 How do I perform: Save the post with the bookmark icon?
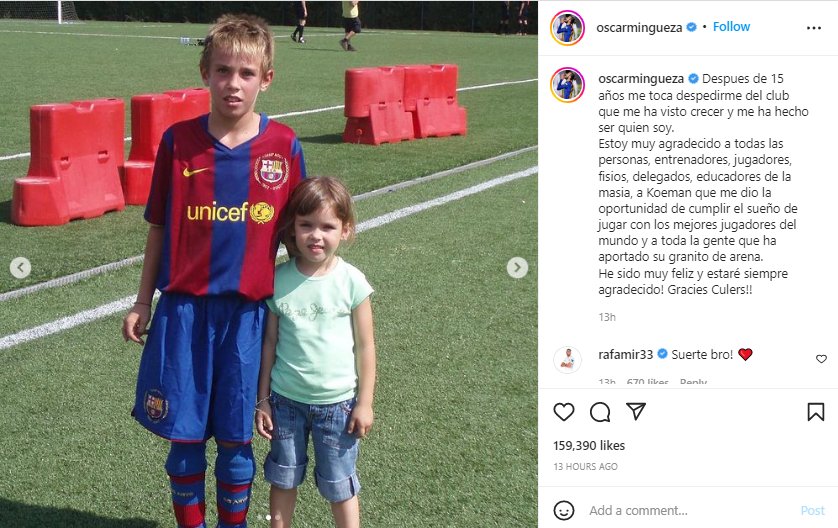(x=816, y=412)
